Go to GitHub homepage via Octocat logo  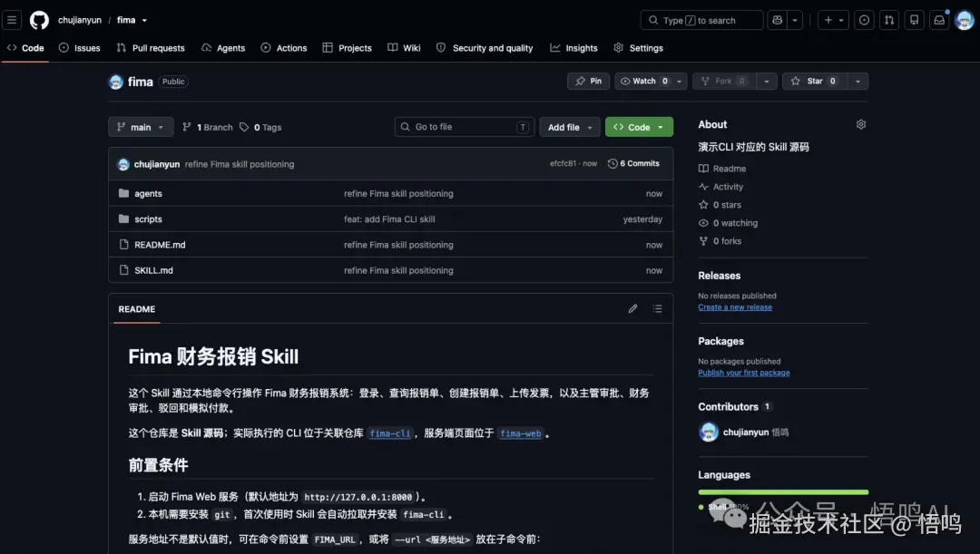(x=39, y=20)
